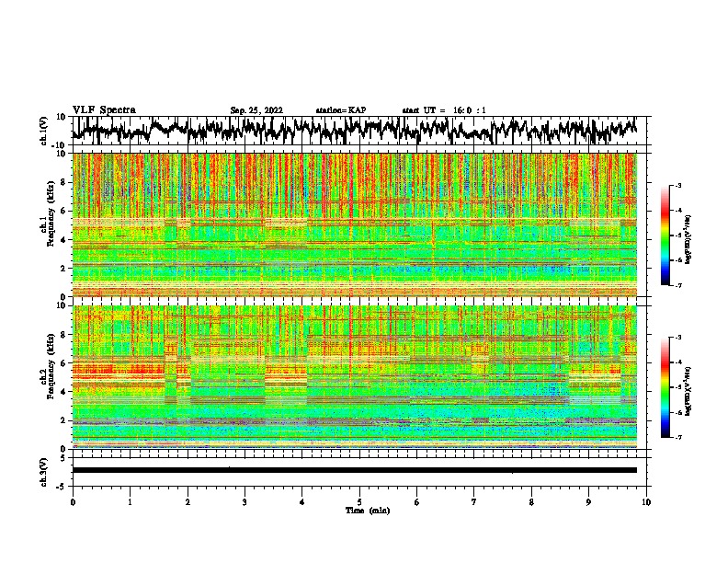The height and width of the screenshot is (563, 728).
Task: Click the "ch.3(V)" axis label
Action: [x=44, y=472]
